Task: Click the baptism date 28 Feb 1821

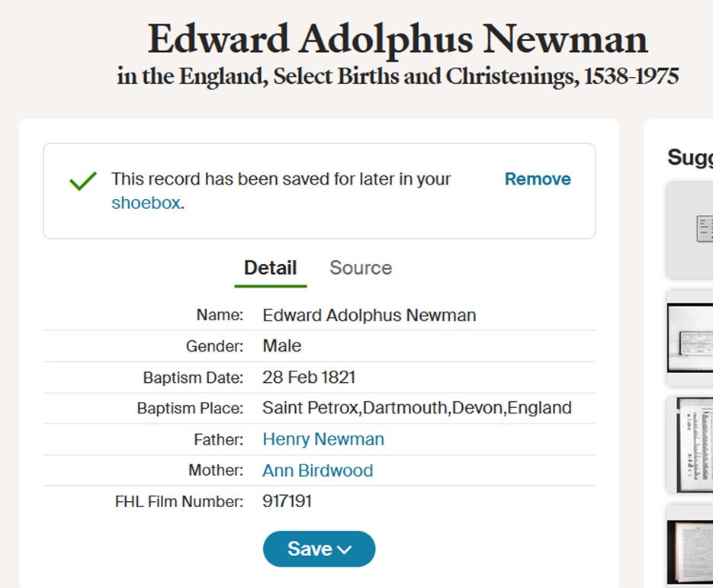Action: click(309, 377)
